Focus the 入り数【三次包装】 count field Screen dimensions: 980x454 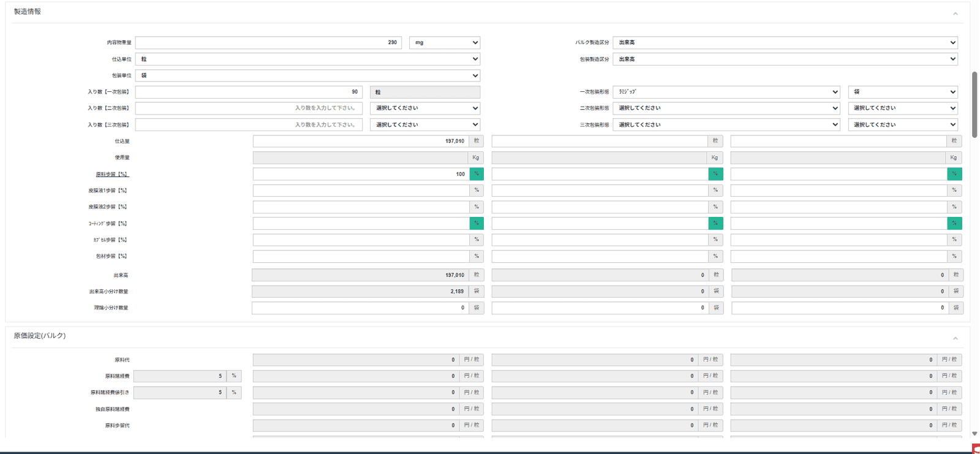click(249, 125)
